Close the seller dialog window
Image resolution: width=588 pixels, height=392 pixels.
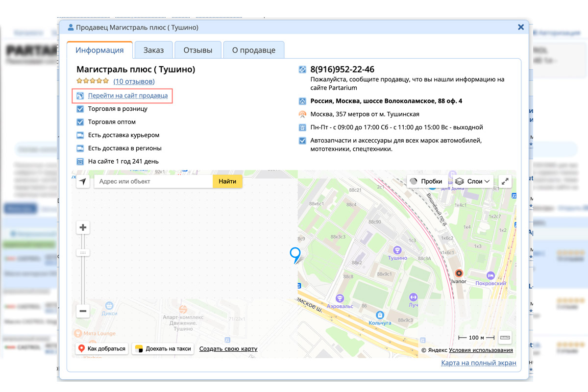[x=521, y=27]
